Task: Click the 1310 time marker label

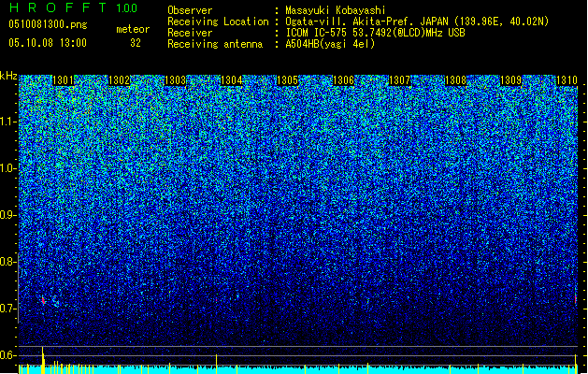Action: click(566, 80)
